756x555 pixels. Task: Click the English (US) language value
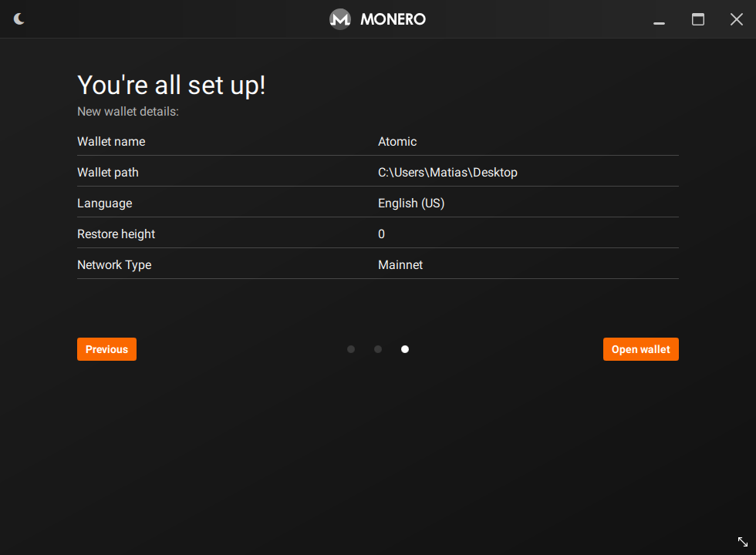tap(411, 203)
